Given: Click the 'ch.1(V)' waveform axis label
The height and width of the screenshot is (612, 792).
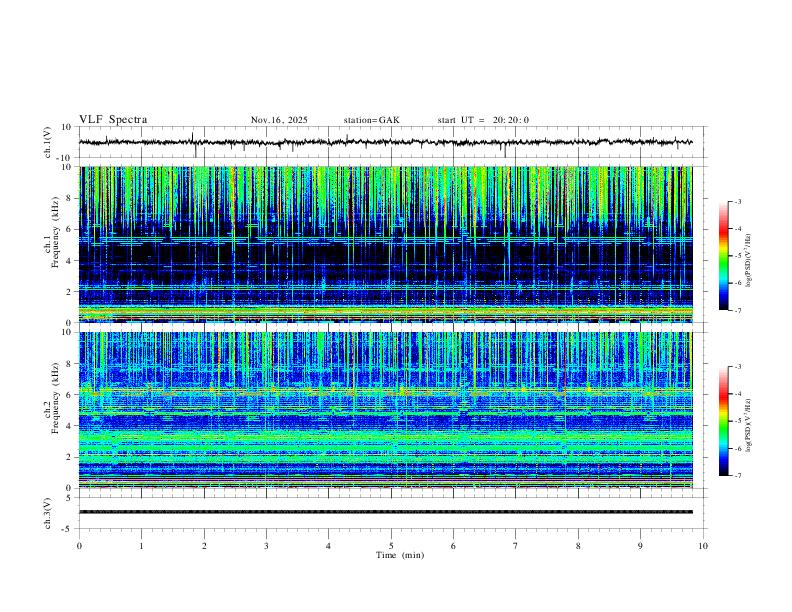Looking at the screenshot, I should point(48,142).
